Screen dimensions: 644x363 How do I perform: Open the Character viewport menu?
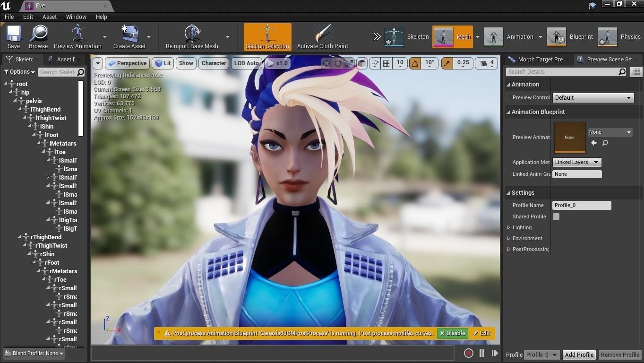(214, 63)
